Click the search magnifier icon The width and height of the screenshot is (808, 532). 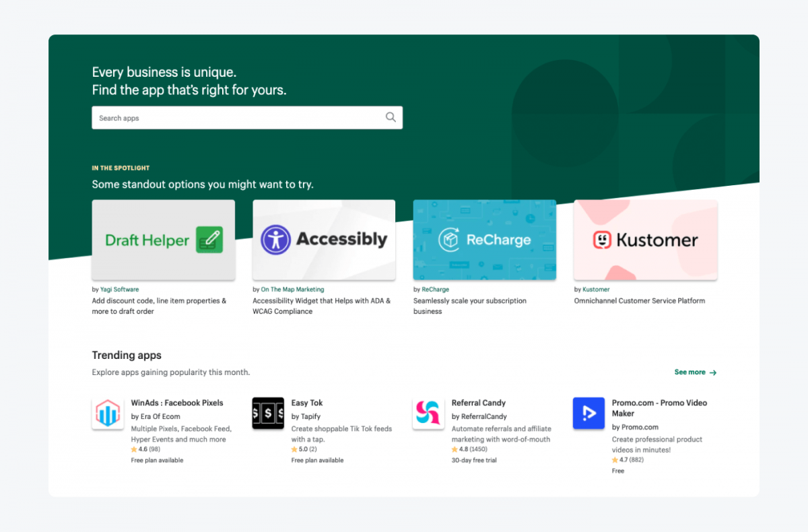point(391,117)
